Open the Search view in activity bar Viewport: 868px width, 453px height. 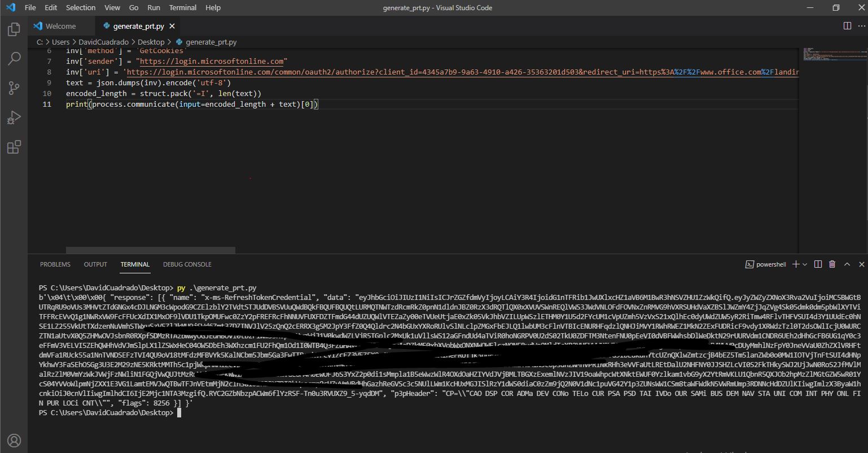14,59
